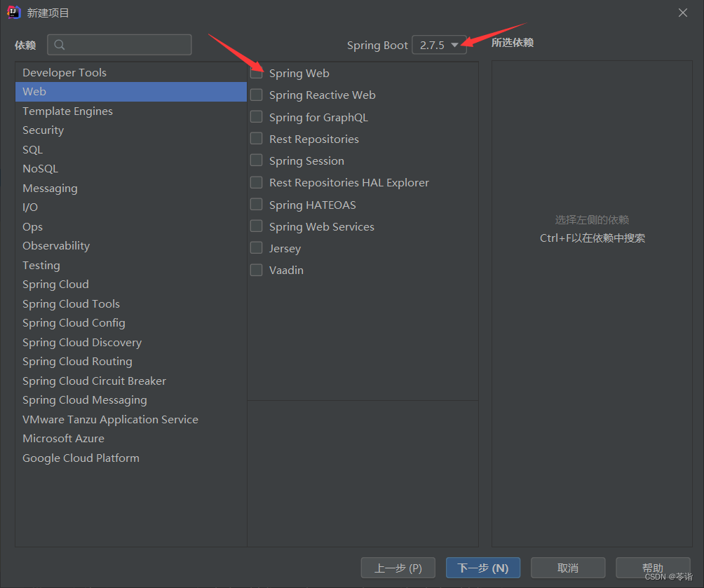The width and height of the screenshot is (704, 588).
Task: Choose the Security category
Action: pyautogui.click(x=131, y=130)
